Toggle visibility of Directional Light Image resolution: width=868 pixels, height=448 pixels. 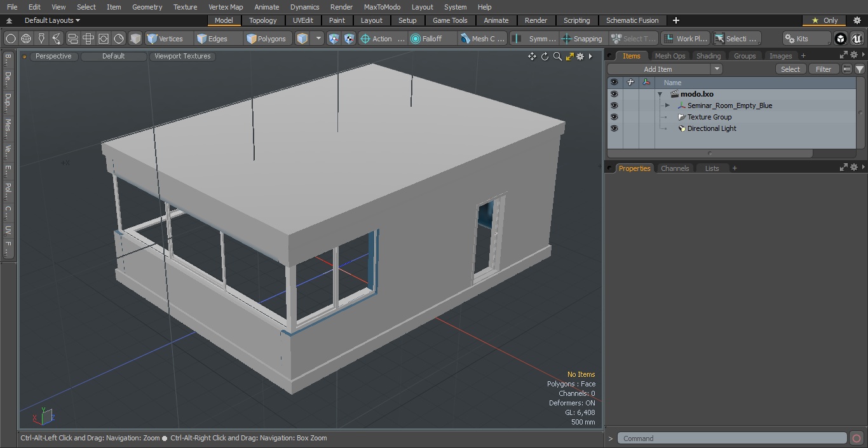coord(614,128)
